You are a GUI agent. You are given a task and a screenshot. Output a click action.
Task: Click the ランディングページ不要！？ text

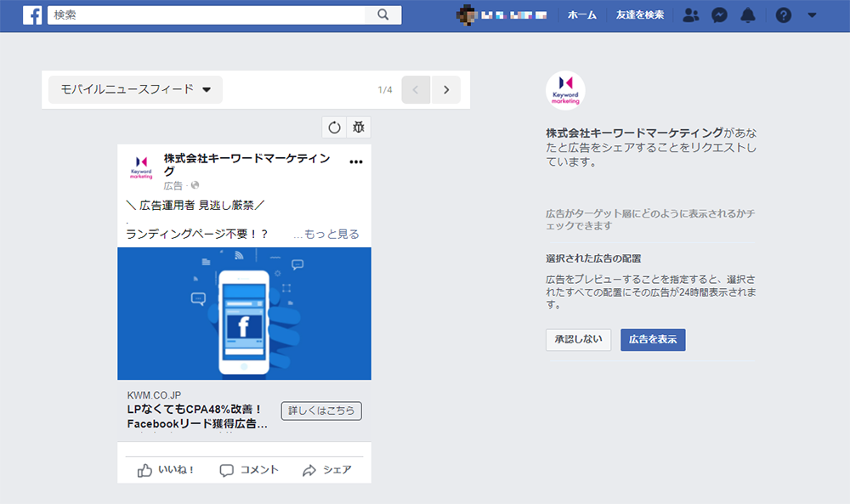tap(197, 234)
